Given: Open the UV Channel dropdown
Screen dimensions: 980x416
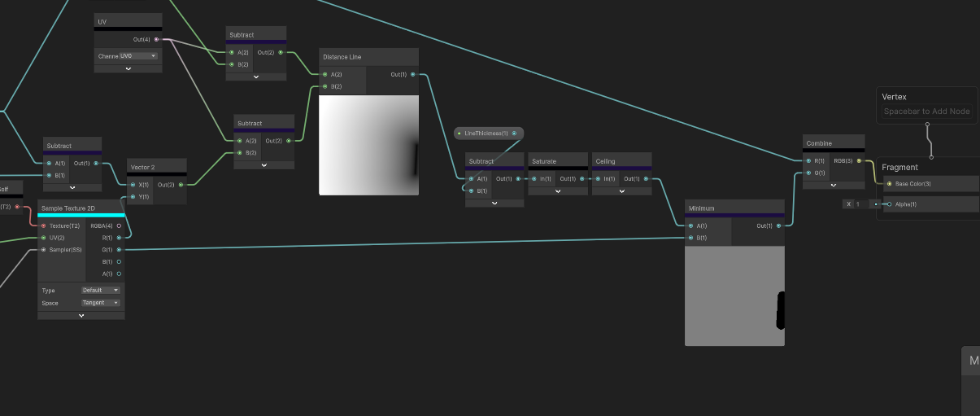Looking at the screenshot, I should point(138,56).
